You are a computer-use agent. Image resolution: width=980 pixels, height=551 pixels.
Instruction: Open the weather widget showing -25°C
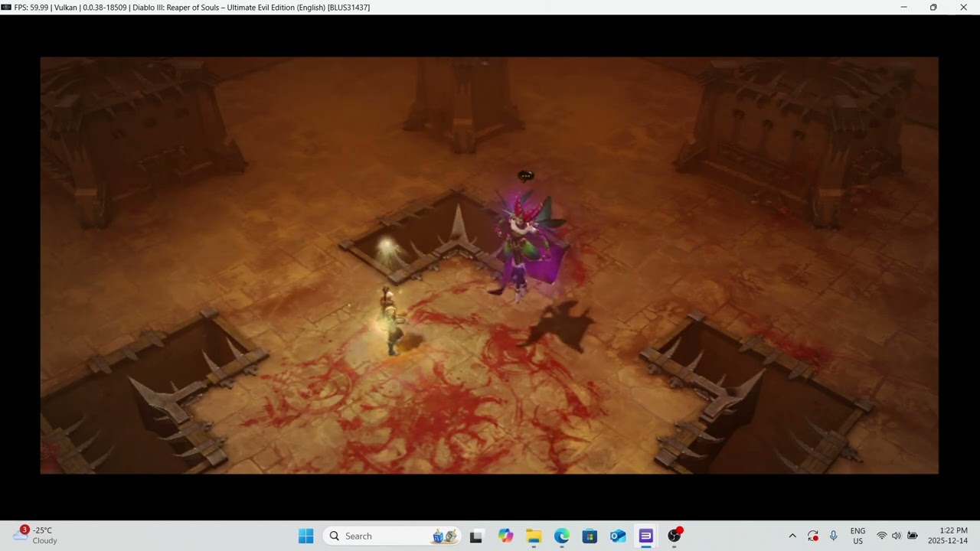[36, 536]
